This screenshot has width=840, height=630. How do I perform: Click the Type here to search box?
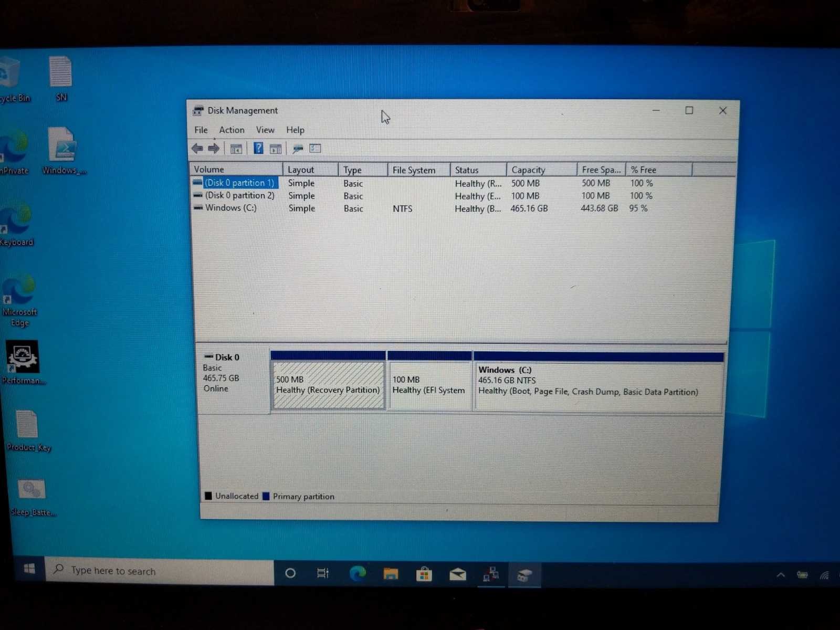pos(160,571)
